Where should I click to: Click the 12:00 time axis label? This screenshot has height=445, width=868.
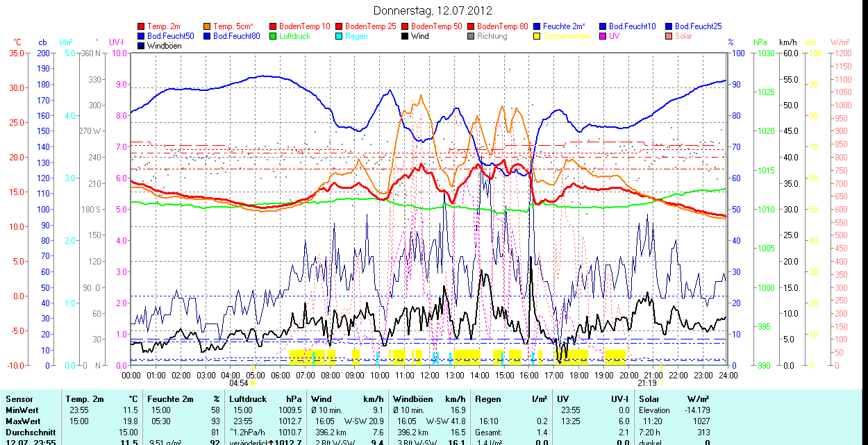tap(430, 375)
